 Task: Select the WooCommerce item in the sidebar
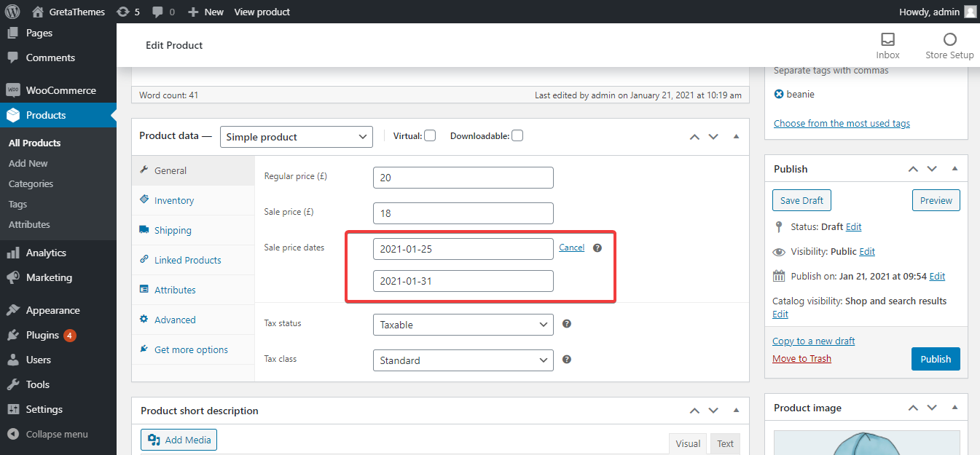[x=58, y=90]
